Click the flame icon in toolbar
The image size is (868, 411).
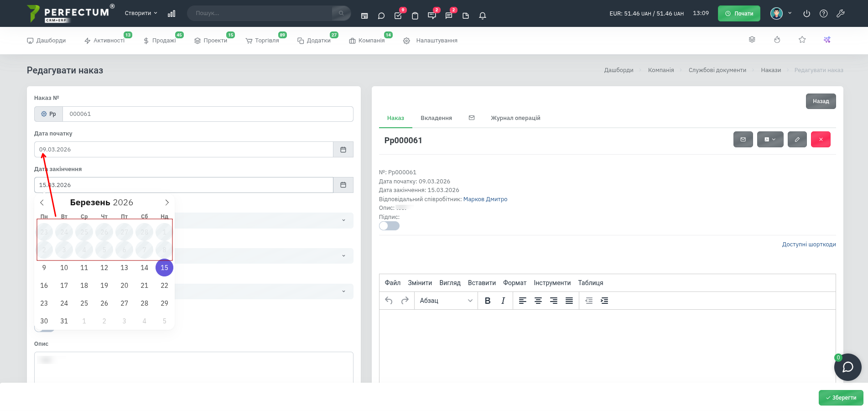pos(777,40)
